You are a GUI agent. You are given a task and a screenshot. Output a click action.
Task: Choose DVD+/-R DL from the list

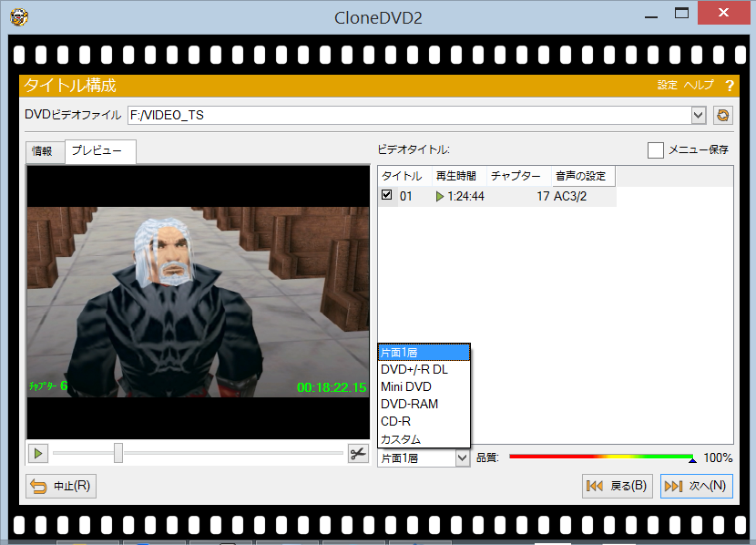pos(424,369)
